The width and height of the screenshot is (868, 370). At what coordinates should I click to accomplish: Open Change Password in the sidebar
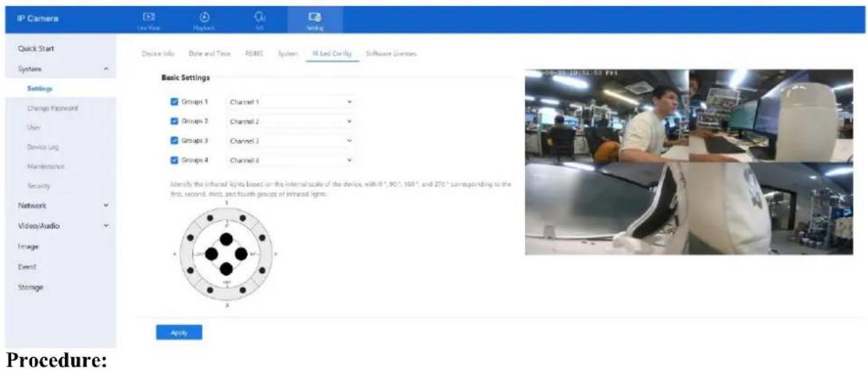click(53, 108)
